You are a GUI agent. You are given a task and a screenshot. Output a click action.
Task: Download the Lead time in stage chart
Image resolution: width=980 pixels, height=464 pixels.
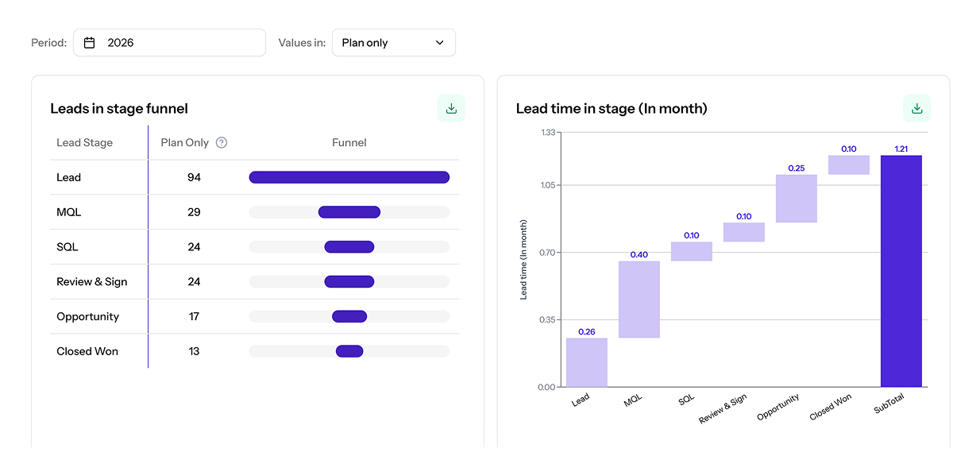917,107
